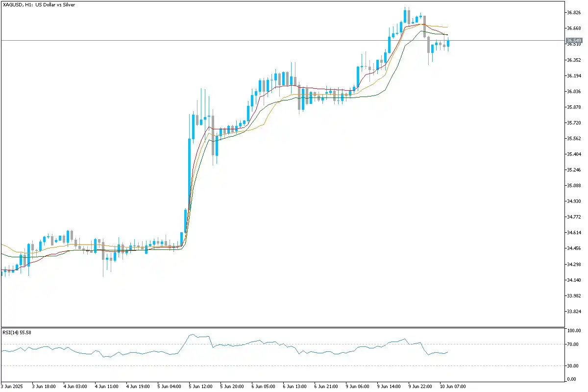Viewport: 588px width, 392px height.
Task: Click the 34.772 price axis label
Action: coord(574,217)
